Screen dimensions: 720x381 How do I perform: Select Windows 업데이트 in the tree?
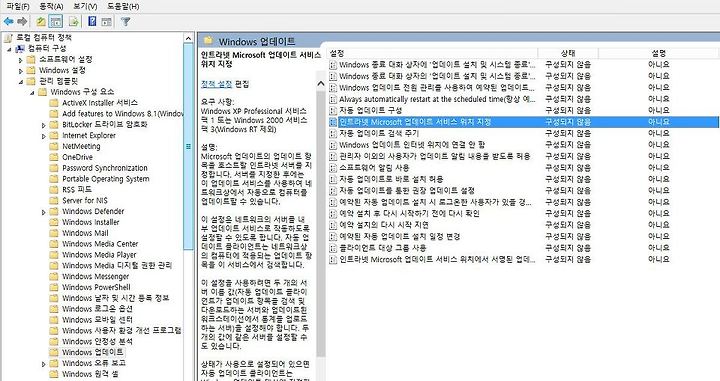(x=93, y=353)
